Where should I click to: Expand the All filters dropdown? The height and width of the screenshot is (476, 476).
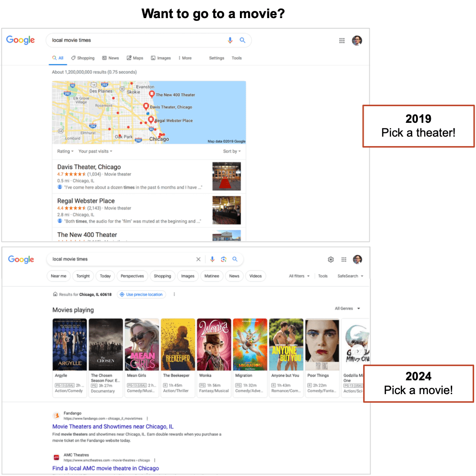point(299,276)
